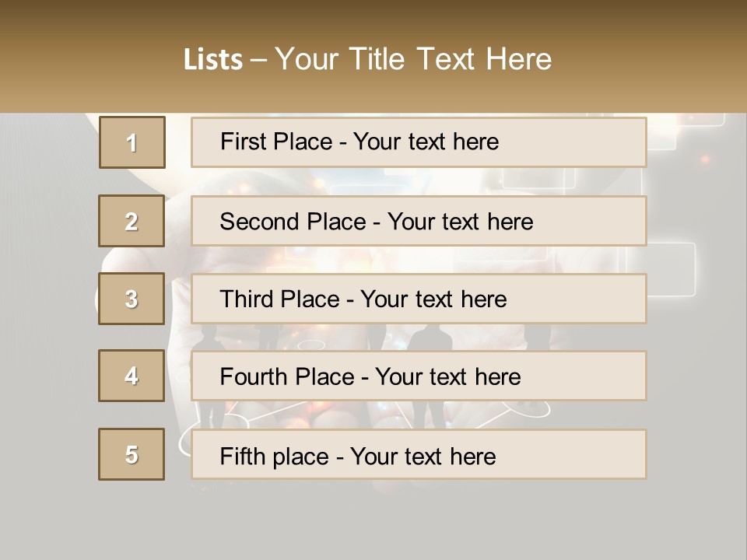The image size is (747, 560).
Task: Click the words 'Second Place' in the list
Action: click(x=293, y=222)
